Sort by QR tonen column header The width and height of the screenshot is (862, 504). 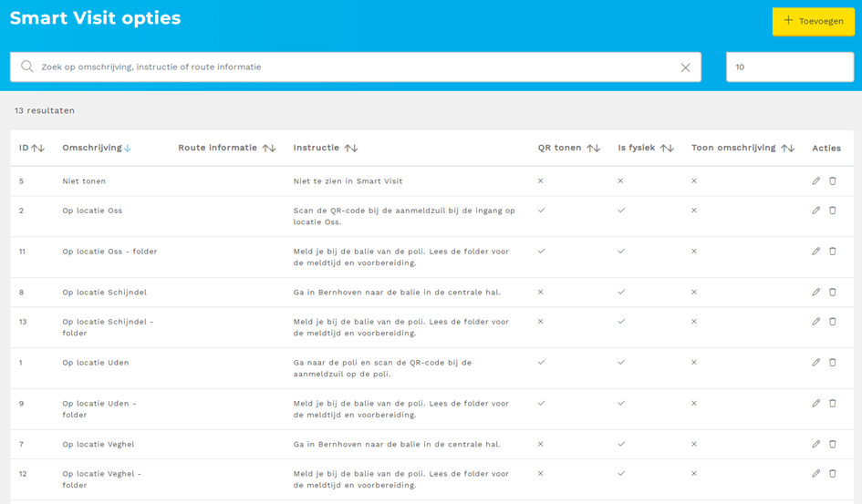click(568, 148)
